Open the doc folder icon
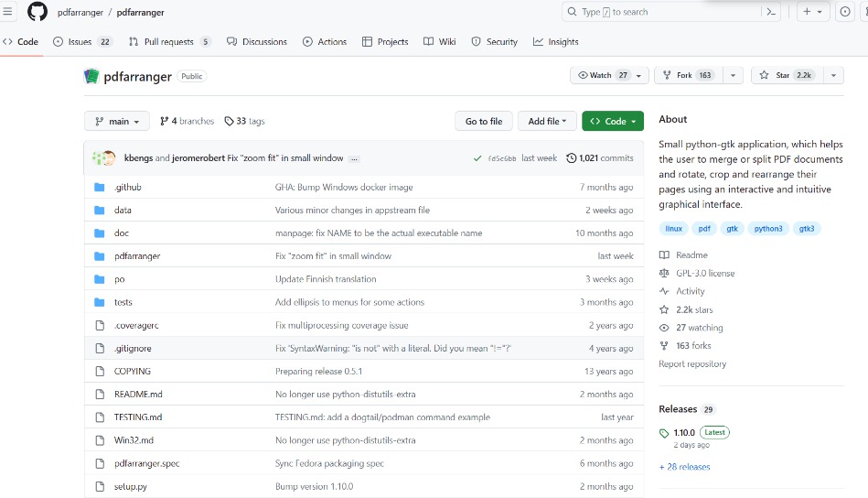868x498 pixels. tap(100, 233)
